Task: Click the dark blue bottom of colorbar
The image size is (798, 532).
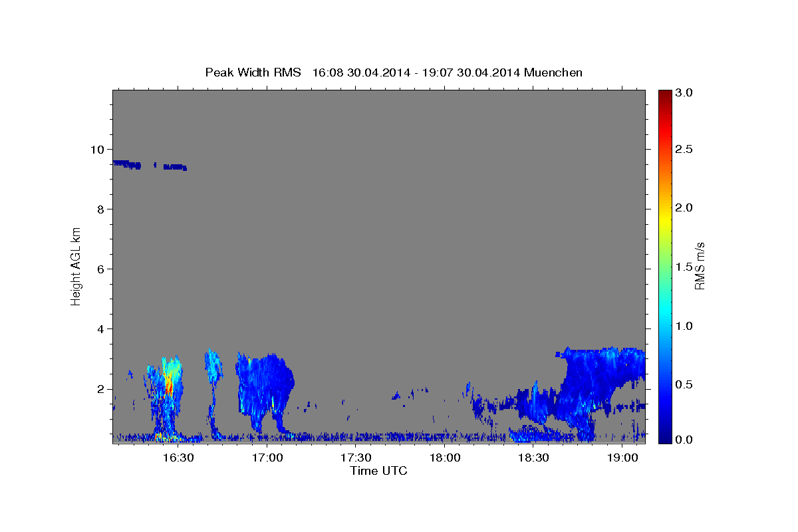Action: click(665, 438)
